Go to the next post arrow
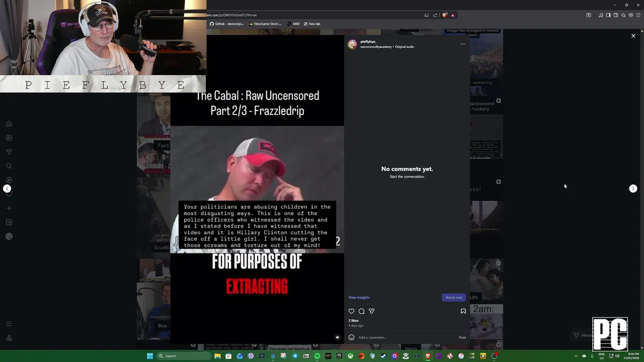The image size is (644, 362). 633,189
